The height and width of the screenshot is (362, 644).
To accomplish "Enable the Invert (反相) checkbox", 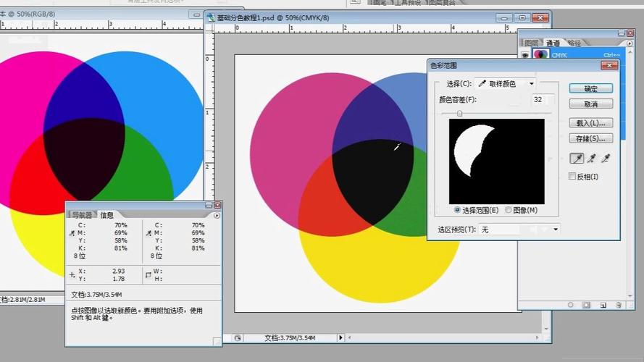I will point(572,176).
